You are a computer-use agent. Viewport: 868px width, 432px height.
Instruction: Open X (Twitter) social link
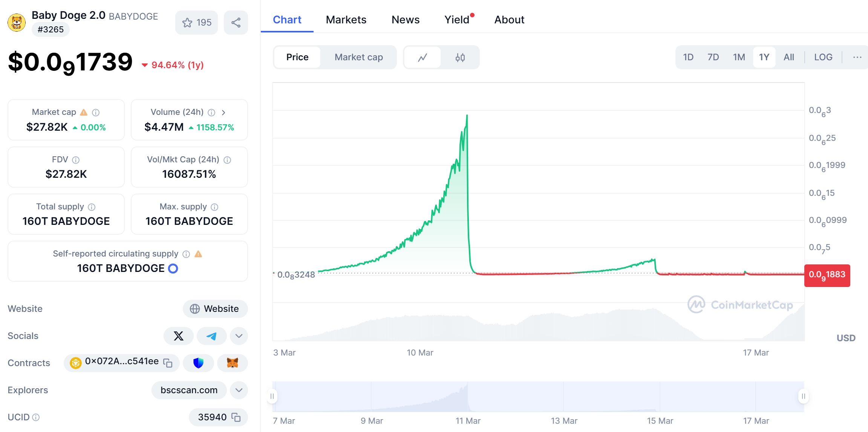[x=179, y=336]
